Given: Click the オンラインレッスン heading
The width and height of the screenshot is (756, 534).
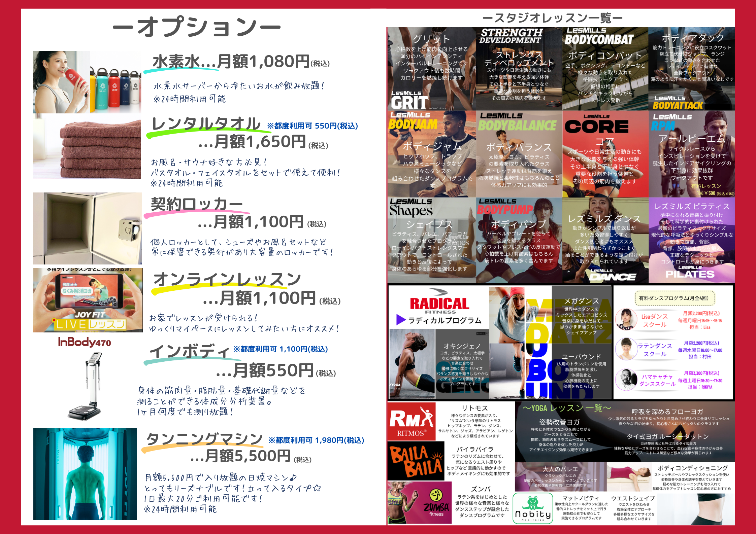Looking at the screenshot, I should (227, 279).
